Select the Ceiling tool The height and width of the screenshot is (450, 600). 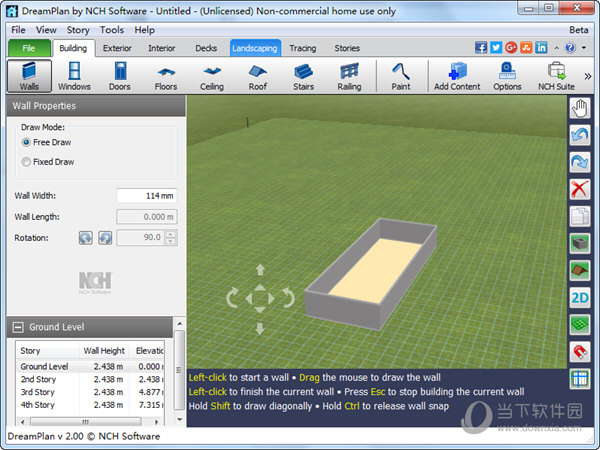click(x=212, y=76)
